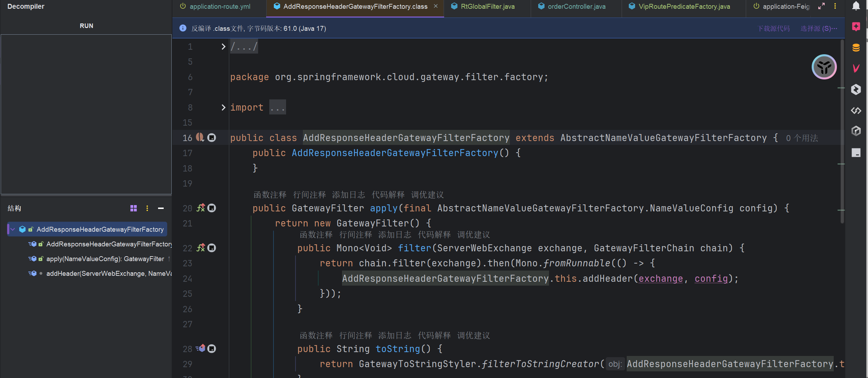Click gutter marker next to toString line 28

(201, 349)
